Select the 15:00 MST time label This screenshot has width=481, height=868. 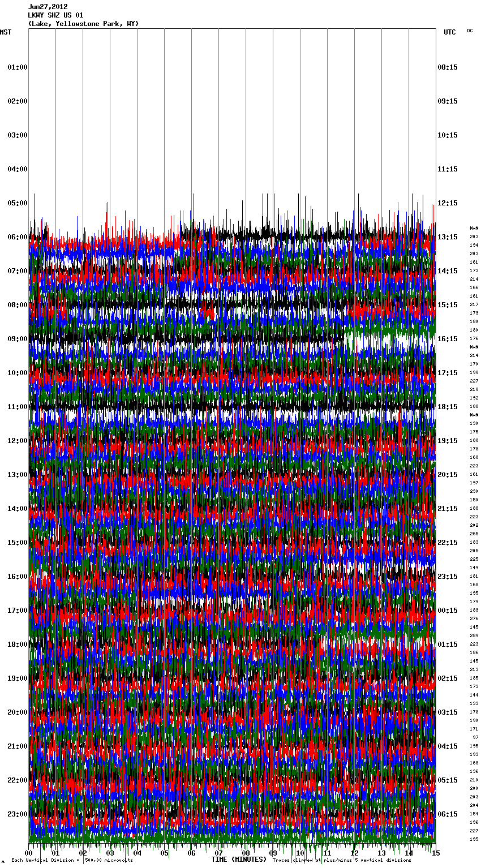[x=18, y=543]
